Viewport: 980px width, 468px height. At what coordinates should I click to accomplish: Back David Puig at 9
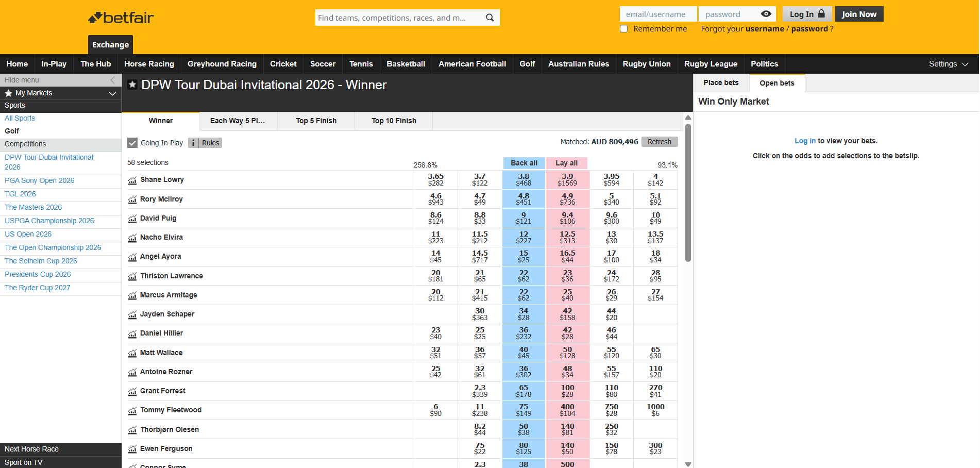click(523, 218)
